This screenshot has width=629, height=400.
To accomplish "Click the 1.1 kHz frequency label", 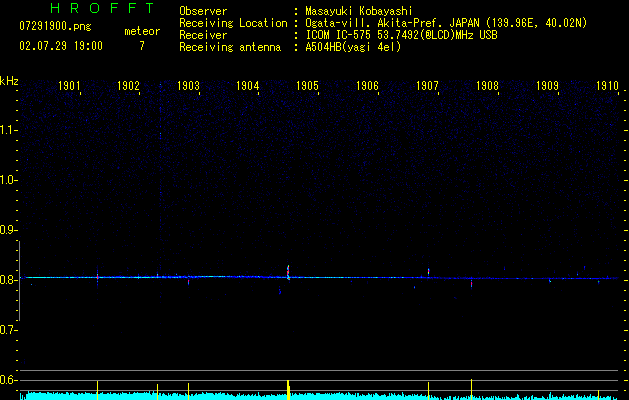I will pos(8,130).
